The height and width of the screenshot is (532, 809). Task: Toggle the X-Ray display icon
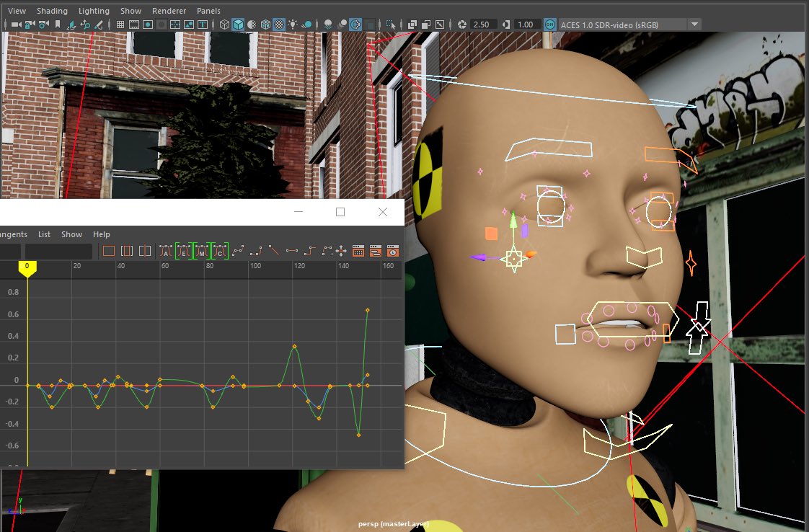(412, 25)
